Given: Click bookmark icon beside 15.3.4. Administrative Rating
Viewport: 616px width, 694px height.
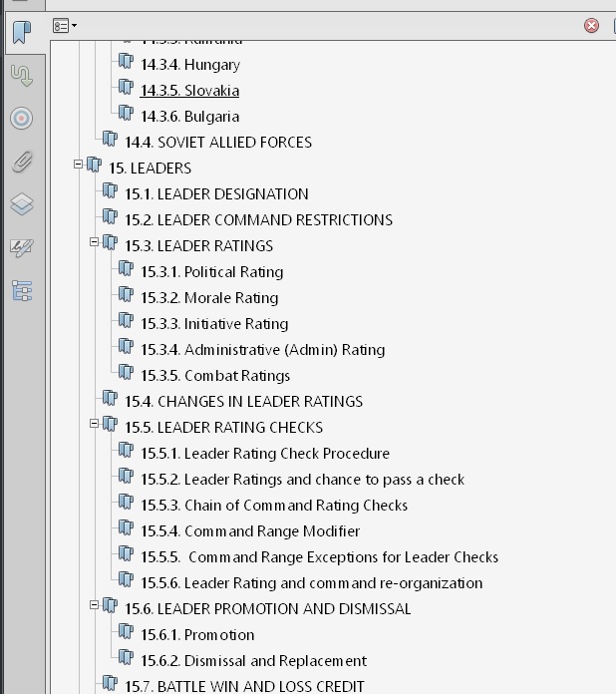Looking at the screenshot, I should pyautogui.click(x=126, y=346).
